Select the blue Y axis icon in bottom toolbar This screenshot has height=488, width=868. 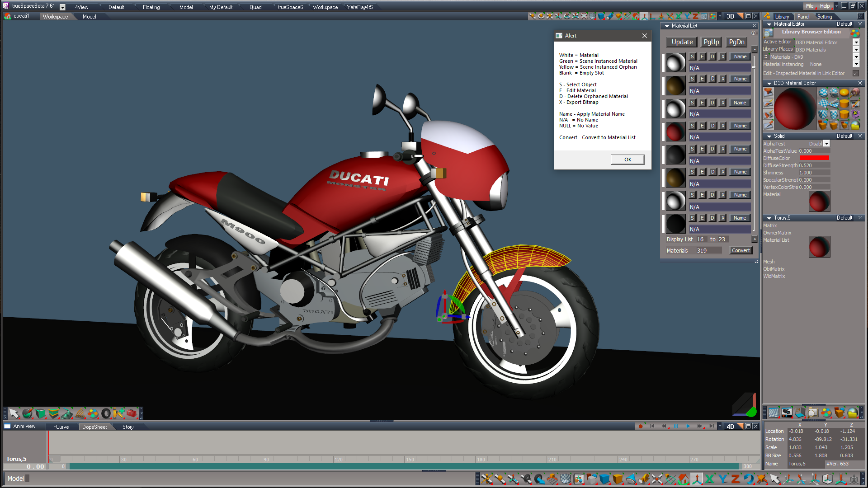coord(722,479)
